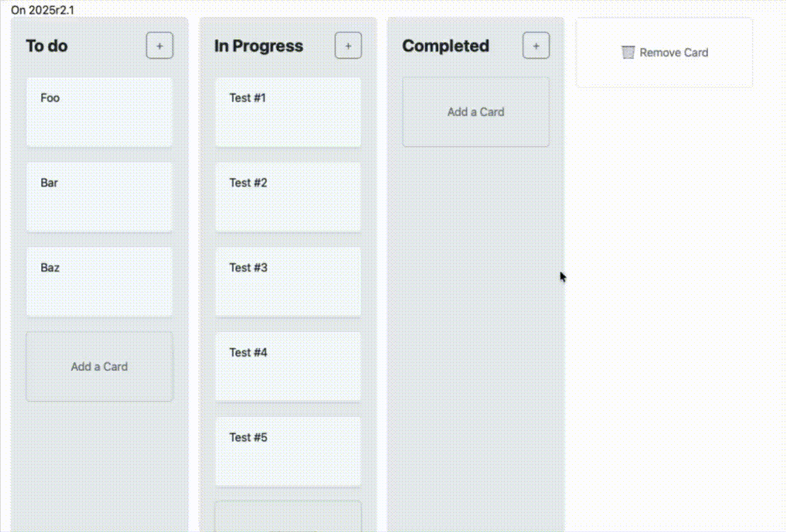Viewport: 786px width, 532px height.
Task: Click the plus icon in To do column
Action: 159,46
